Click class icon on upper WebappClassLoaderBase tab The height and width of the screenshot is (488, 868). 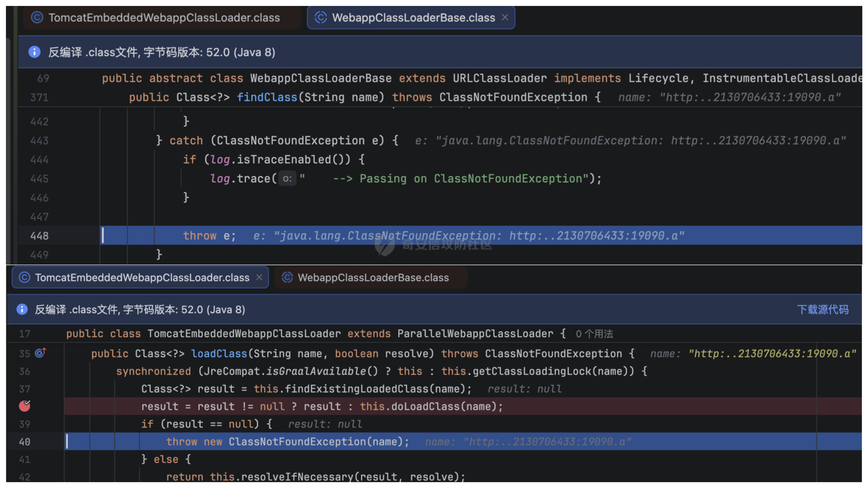point(320,17)
